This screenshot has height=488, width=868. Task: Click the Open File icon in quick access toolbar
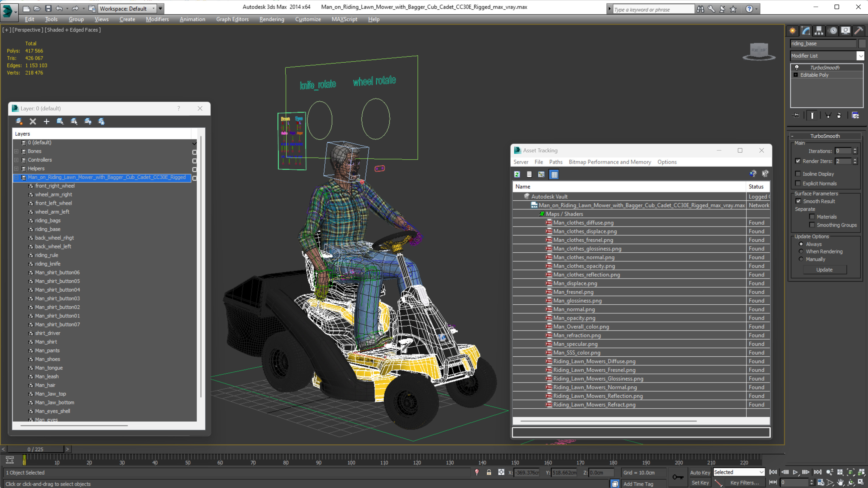[x=37, y=9]
